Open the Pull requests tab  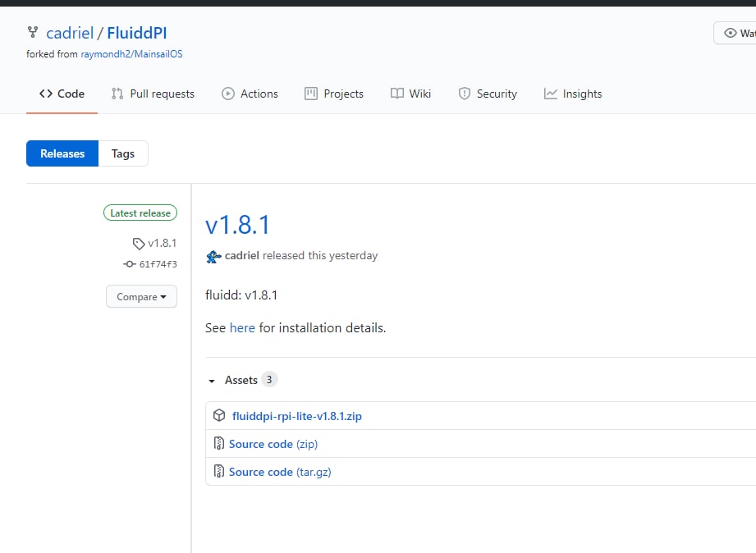(x=153, y=94)
